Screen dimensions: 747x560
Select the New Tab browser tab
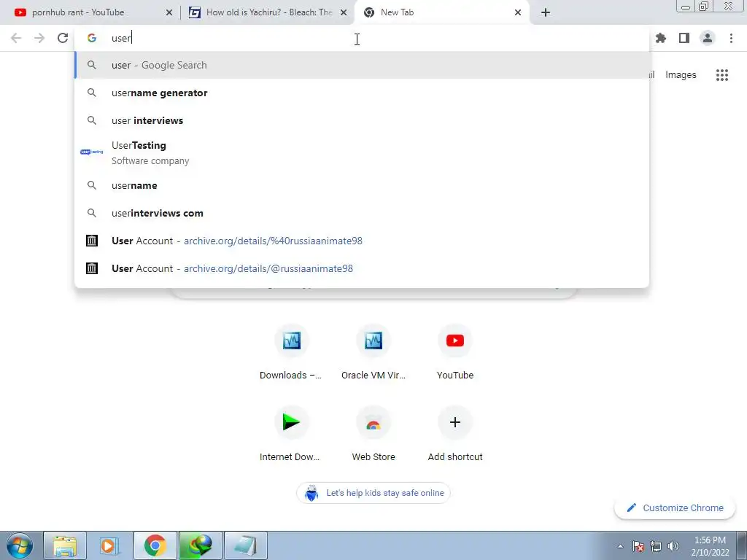click(441, 12)
